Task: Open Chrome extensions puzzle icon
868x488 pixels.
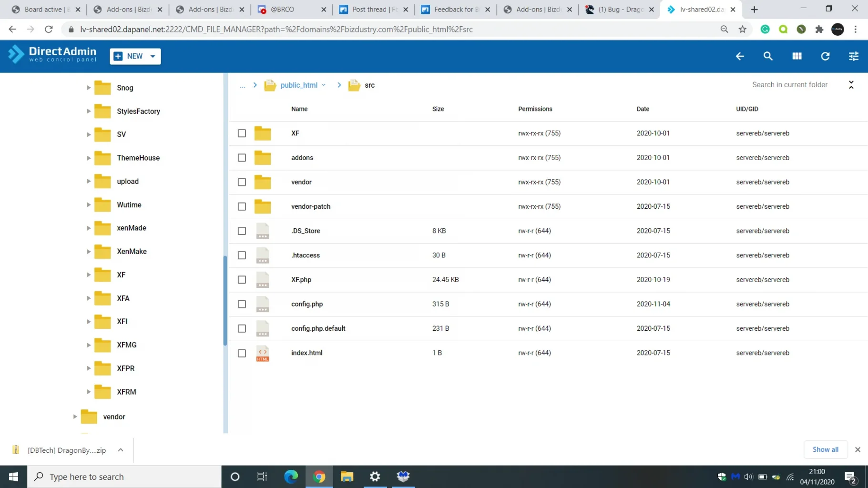Action: [x=819, y=30]
